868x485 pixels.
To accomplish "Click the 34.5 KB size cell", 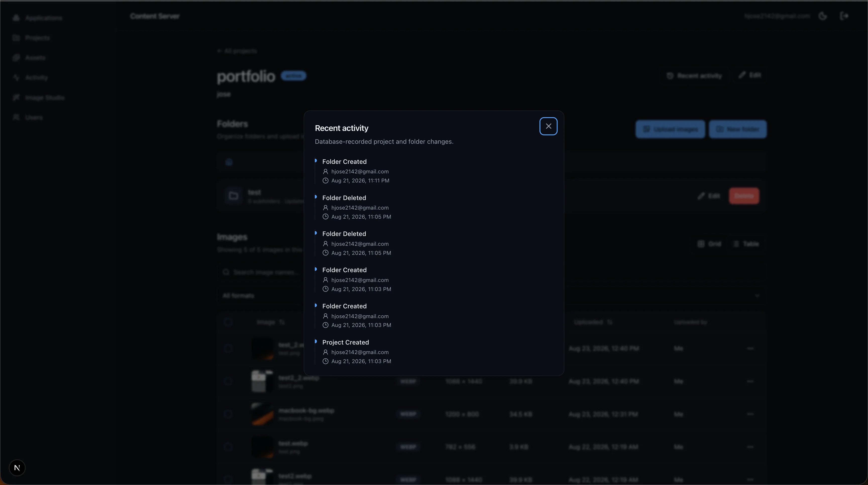I will point(521,414).
